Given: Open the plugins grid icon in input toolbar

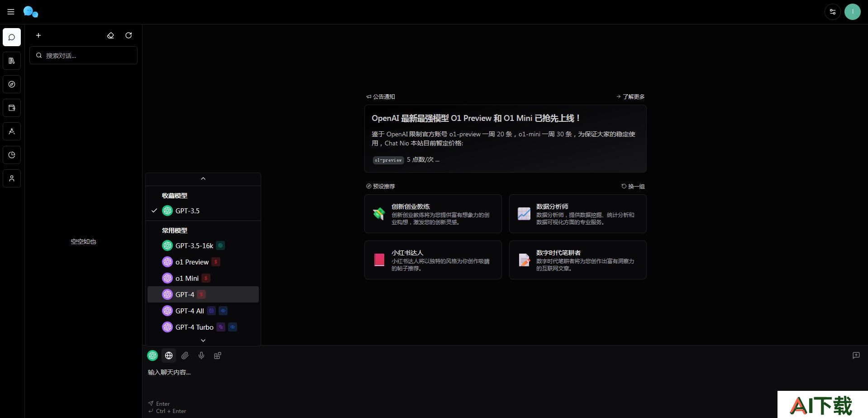Looking at the screenshot, I should click(x=218, y=356).
